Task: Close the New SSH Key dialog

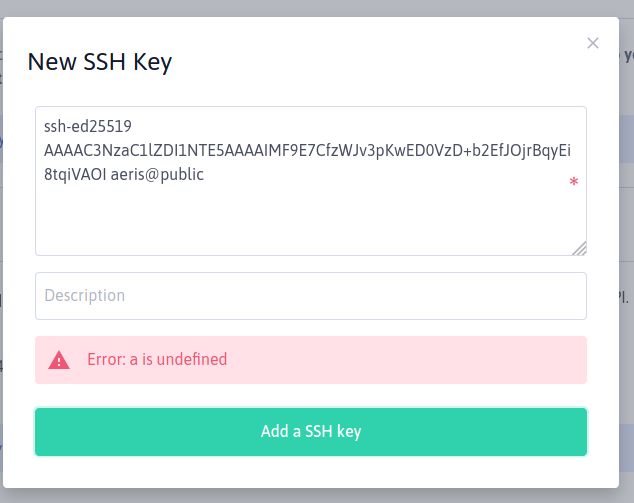Action: tap(593, 43)
